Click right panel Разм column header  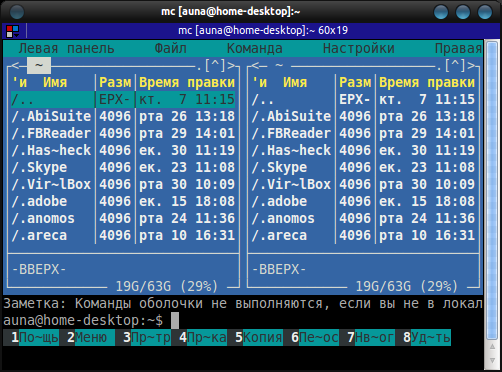point(355,82)
